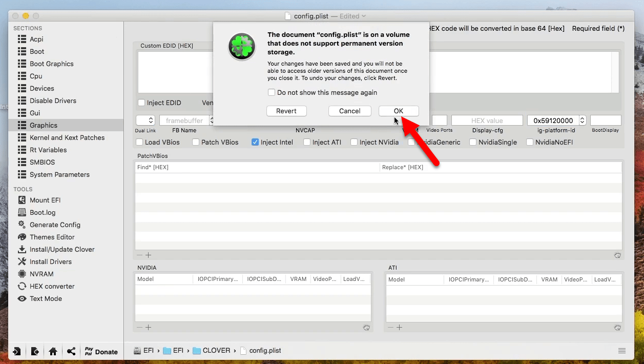Screen dimensions: 644x364
Task: Click the BootDisplay input field
Action: pos(606,120)
